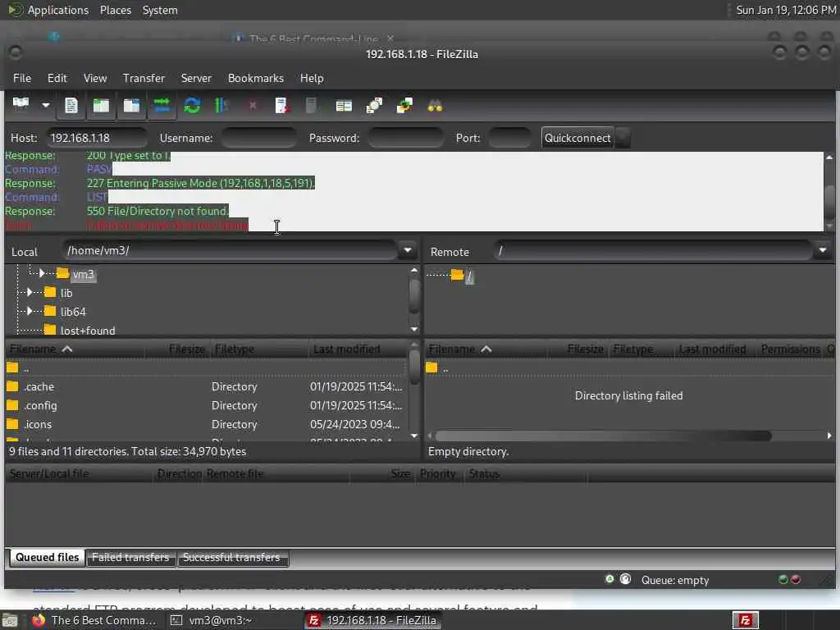Expand the lib64 folder tree node

30,311
